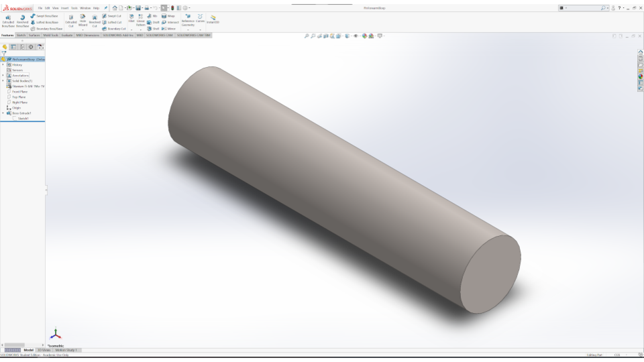
Task: Open Appearances in the task pane
Action: (640, 76)
